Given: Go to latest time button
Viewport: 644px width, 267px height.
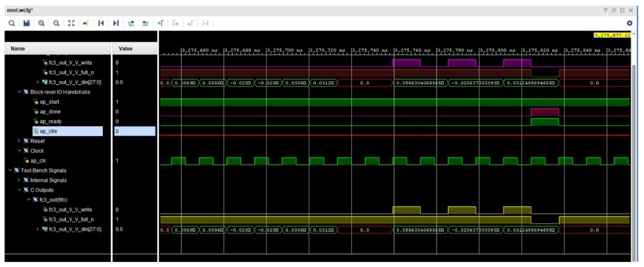Looking at the screenshot, I should 116,23.
